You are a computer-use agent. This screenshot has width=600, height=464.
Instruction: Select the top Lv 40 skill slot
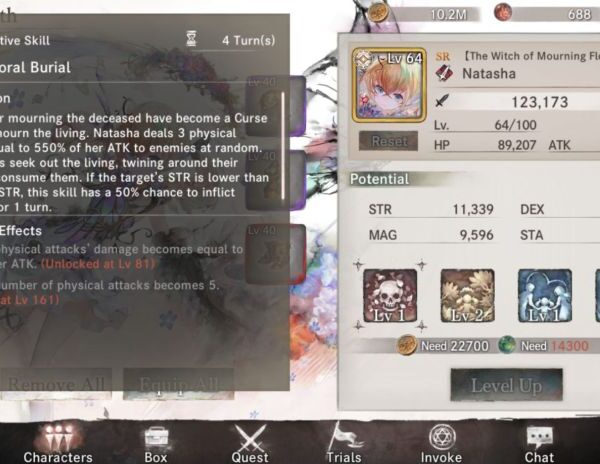click(x=276, y=106)
